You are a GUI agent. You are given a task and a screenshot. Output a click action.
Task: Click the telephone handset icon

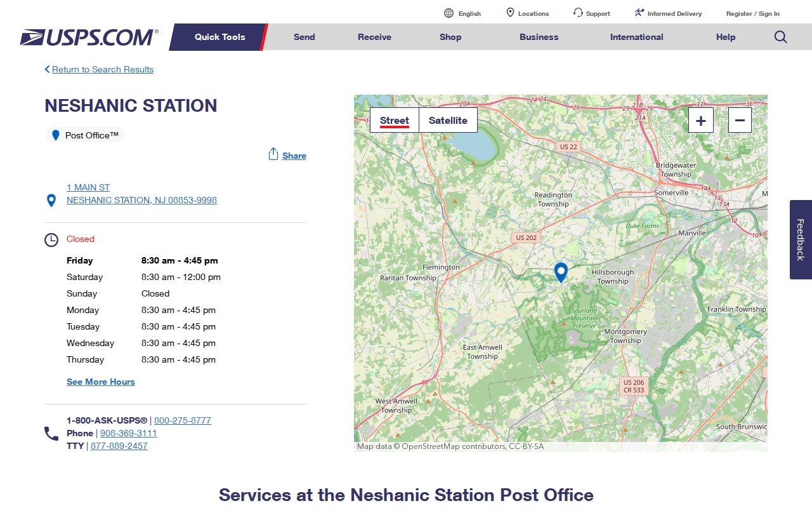tap(51, 434)
